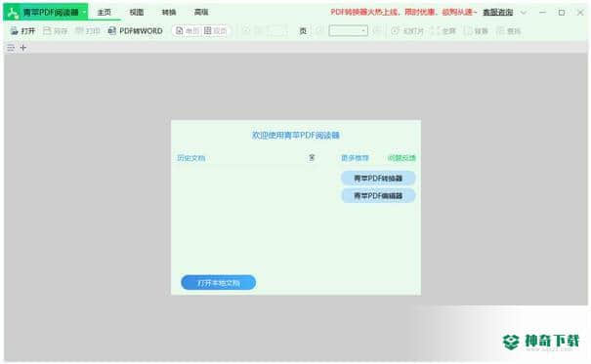The image size is (591, 364).
Task: Click the 打开本地文档 button
Action: [218, 283]
